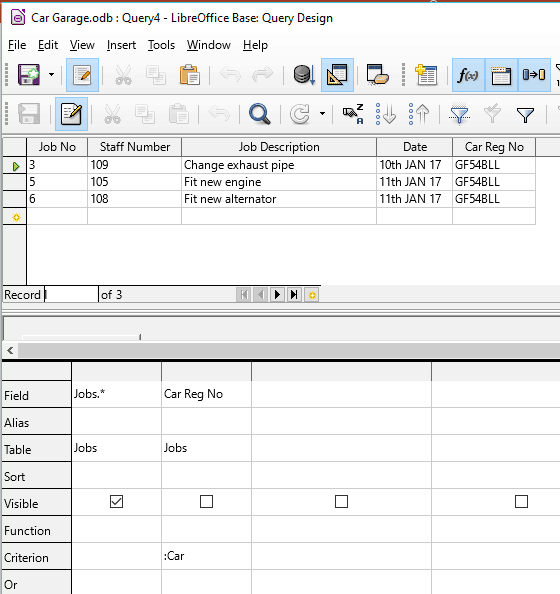Viewport: 560px width, 594px height.
Task: Open the Insert menu
Action: (x=121, y=45)
